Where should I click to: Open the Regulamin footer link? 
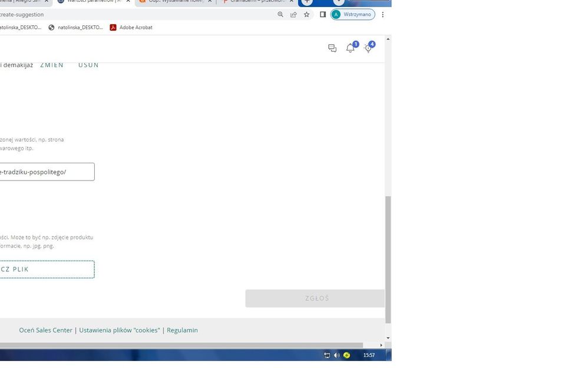(x=182, y=330)
